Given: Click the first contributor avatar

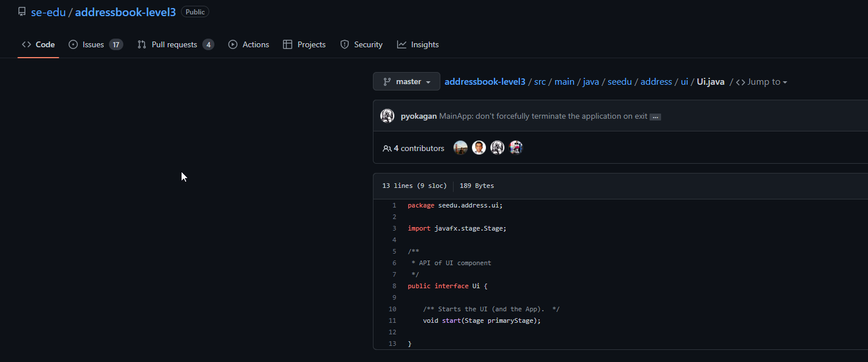Looking at the screenshot, I should point(461,148).
